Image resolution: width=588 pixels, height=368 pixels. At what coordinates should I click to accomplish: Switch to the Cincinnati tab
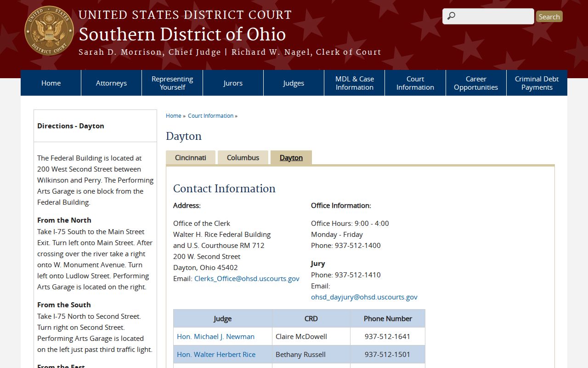(x=191, y=157)
